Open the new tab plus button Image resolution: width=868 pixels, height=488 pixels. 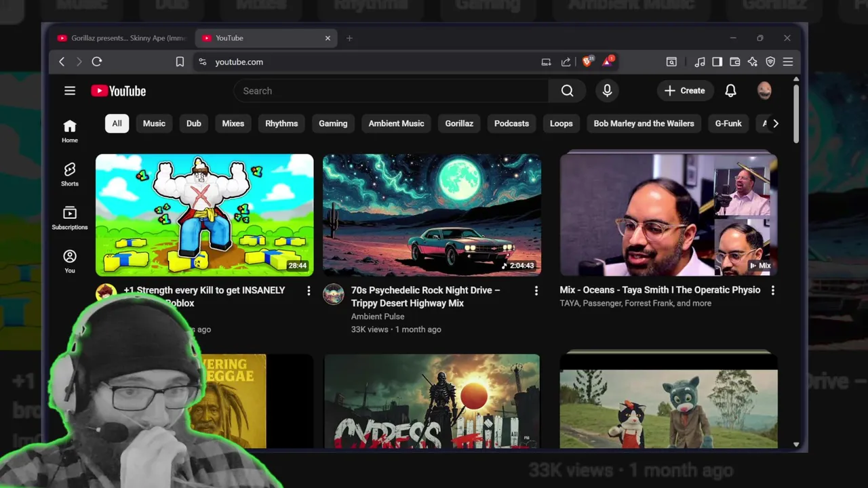coord(349,38)
